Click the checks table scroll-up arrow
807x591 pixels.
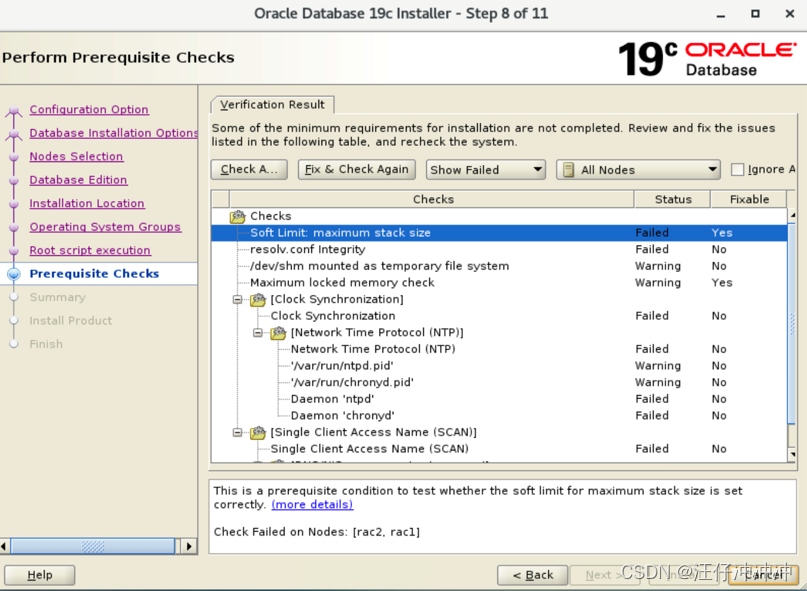click(x=793, y=215)
